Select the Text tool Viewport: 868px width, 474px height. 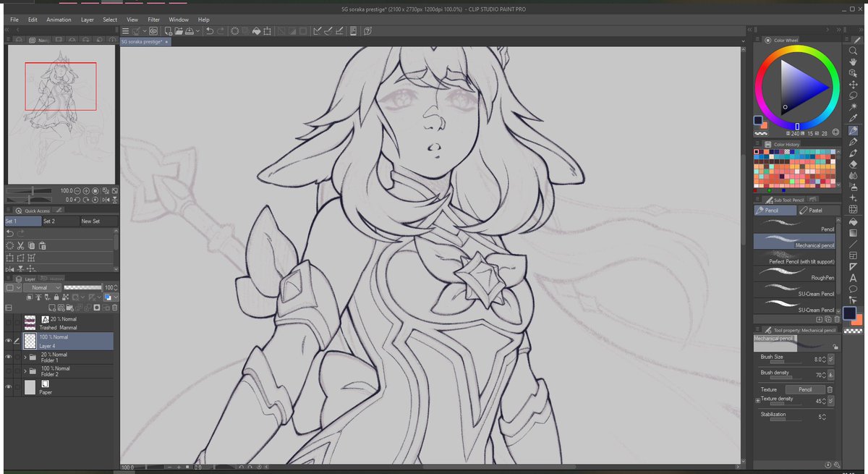[854, 278]
